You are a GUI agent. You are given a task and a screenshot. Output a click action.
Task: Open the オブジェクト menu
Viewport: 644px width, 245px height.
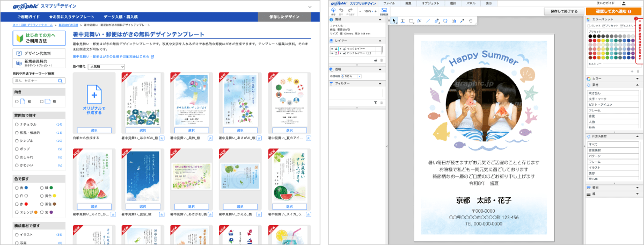[430, 3]
